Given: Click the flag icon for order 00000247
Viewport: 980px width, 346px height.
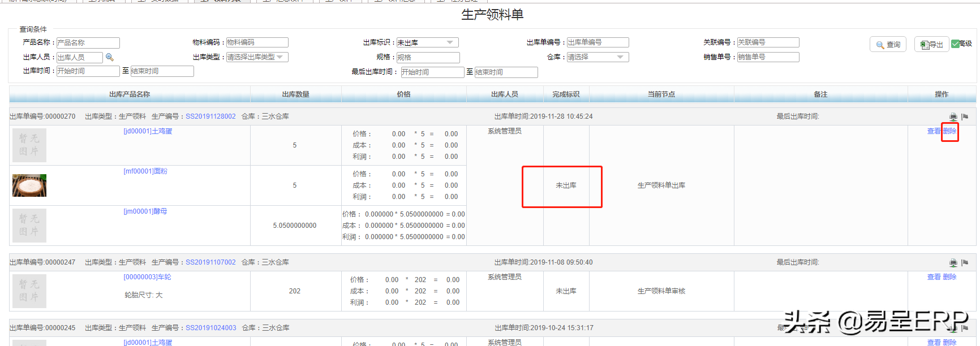Looking at the screenshot, I should (965, 263).
